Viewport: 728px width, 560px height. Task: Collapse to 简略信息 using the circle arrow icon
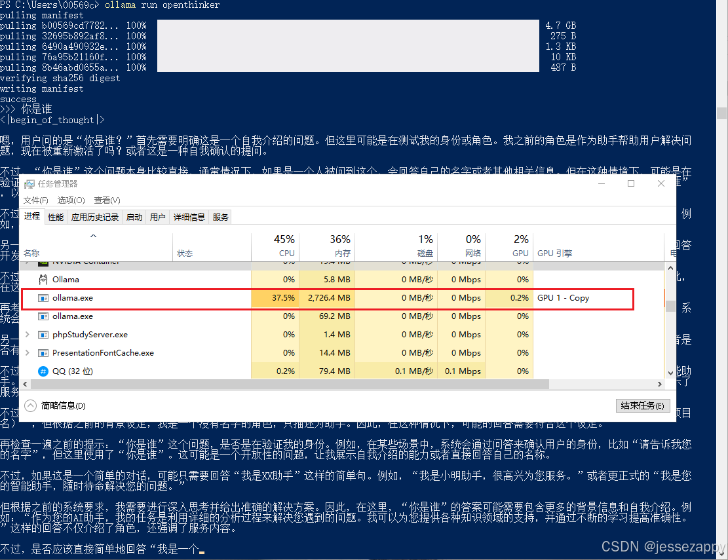tap(30, 405)
